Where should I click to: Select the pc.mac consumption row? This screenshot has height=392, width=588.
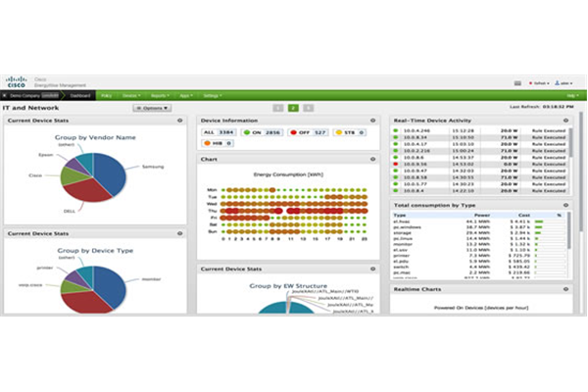[x=479, y=272]
